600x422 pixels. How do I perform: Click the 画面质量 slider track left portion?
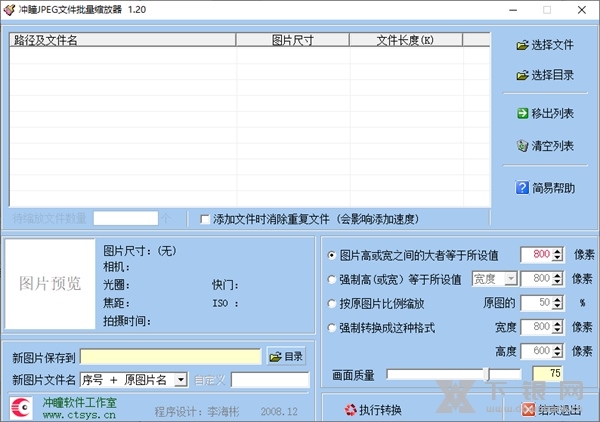pyautogui.click(x=434, y=374)
